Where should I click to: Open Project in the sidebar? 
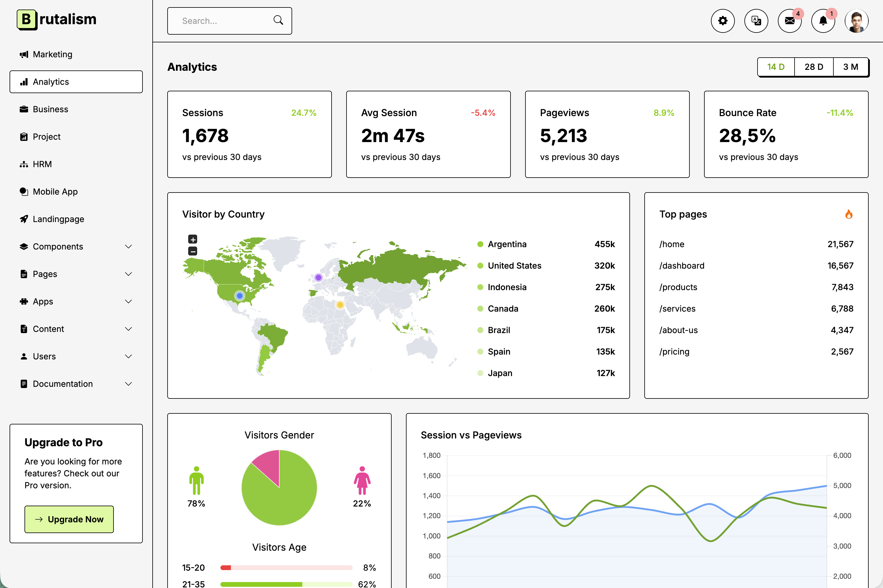pos(76,137)
